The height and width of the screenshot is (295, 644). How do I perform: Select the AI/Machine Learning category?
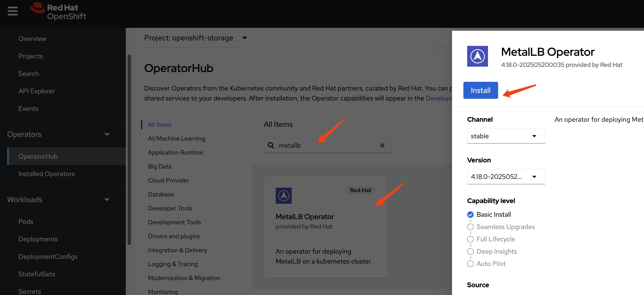176,139
